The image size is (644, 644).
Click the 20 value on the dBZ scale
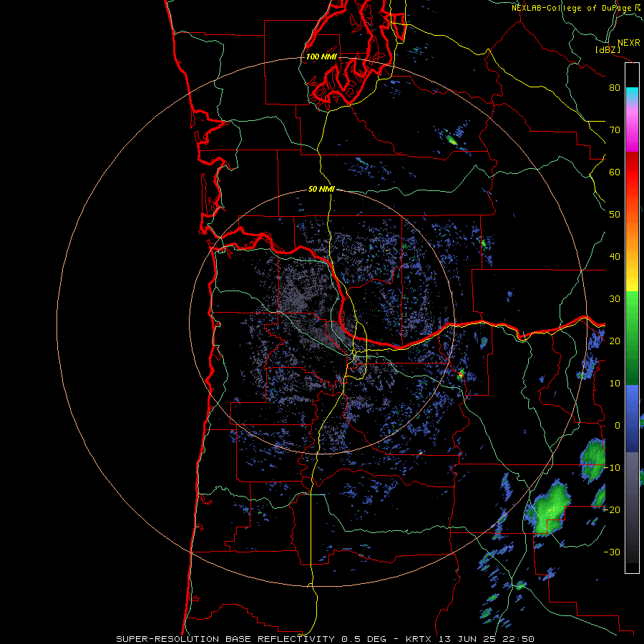point(615,341)
